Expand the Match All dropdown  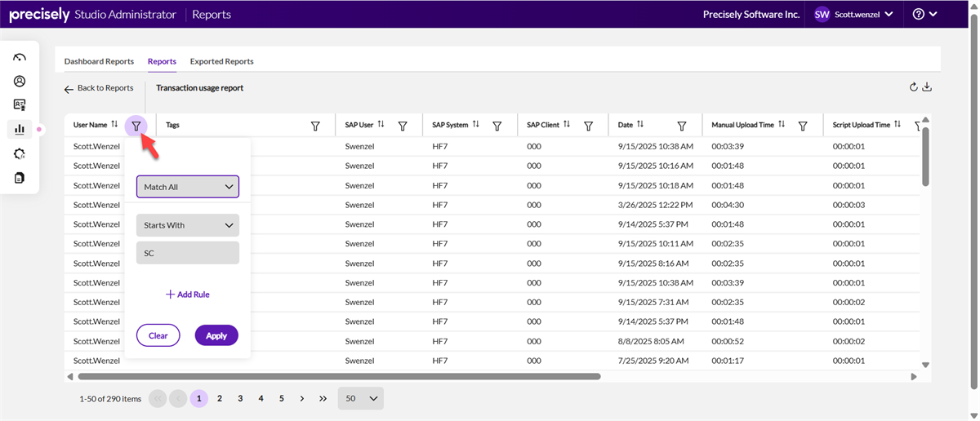[x=188, y=187]
